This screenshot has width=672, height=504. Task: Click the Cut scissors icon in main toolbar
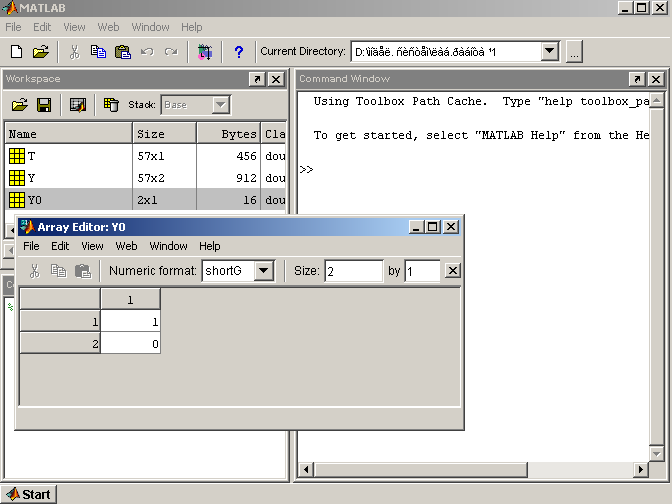[75, 52]
